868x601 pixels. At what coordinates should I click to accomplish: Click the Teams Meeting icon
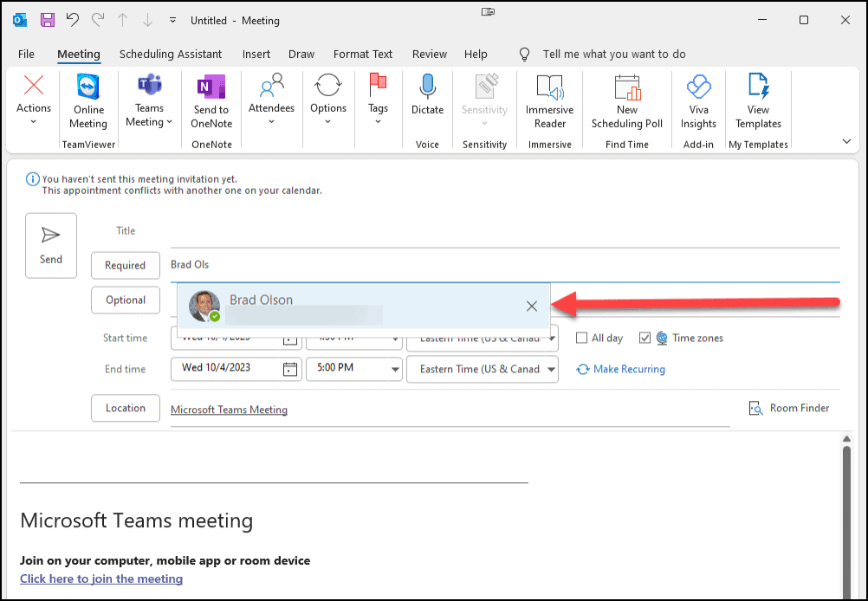click(150, 86)
